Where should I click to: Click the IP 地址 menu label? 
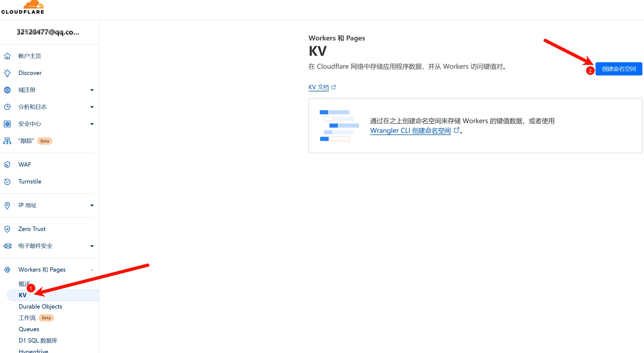[27, 205]
